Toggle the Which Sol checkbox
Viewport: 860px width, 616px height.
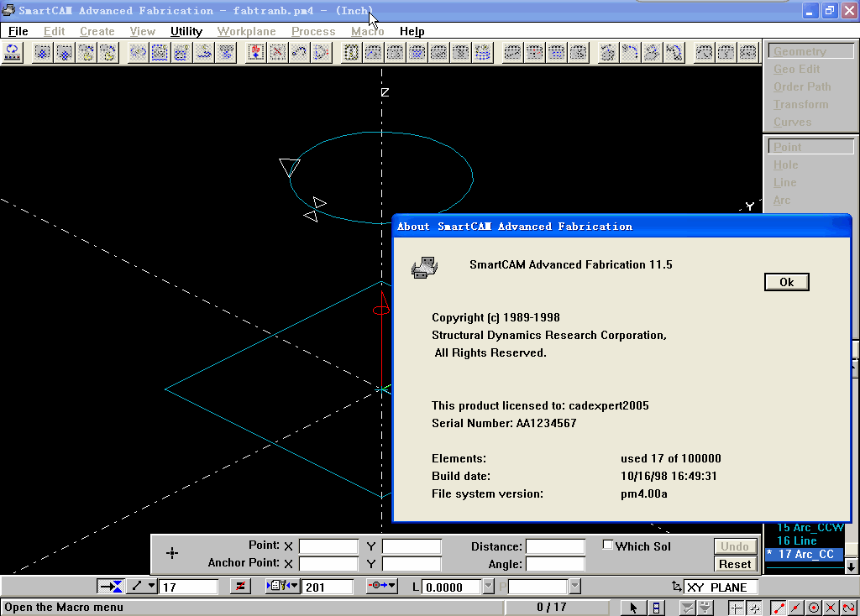(x=607, y=545)
